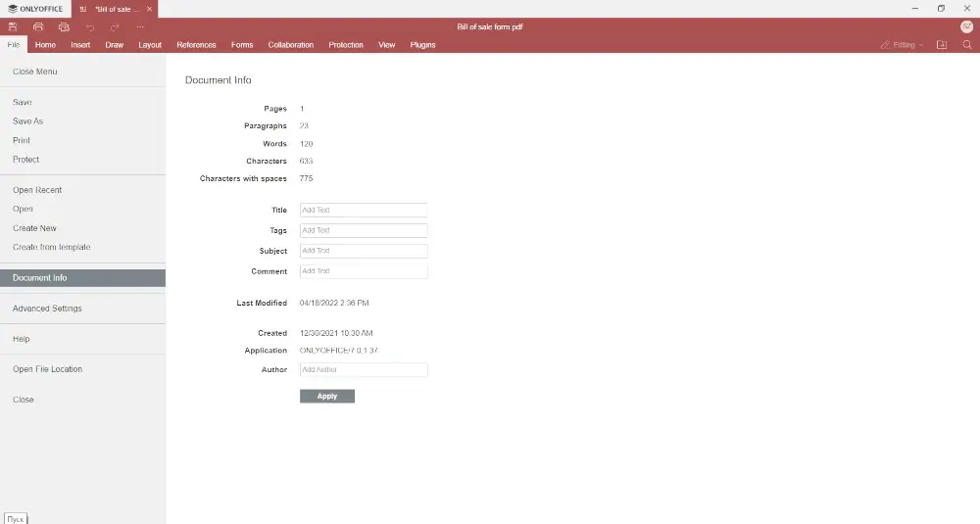Screen dimensions: 980x524
Task: Select Advanced Settings in the File menu
Action: click(47, 309)
